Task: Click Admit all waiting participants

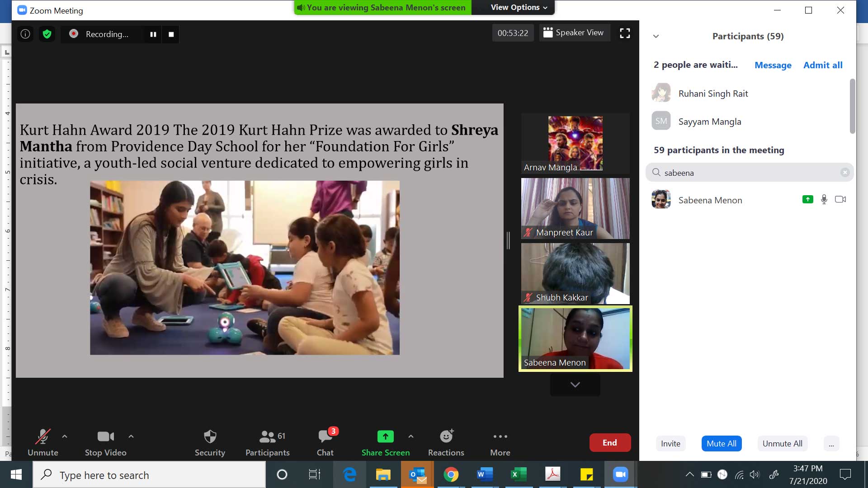Action: pos(823,65)
